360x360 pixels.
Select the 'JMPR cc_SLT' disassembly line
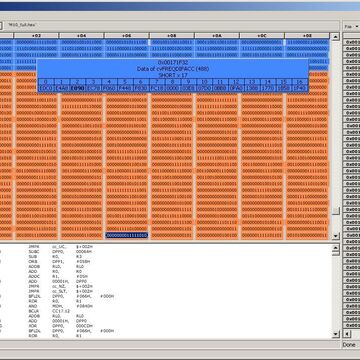tap(60, 291)
